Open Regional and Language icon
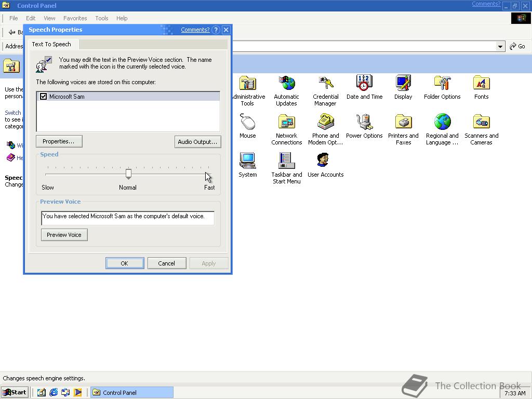 pos(443,122)
